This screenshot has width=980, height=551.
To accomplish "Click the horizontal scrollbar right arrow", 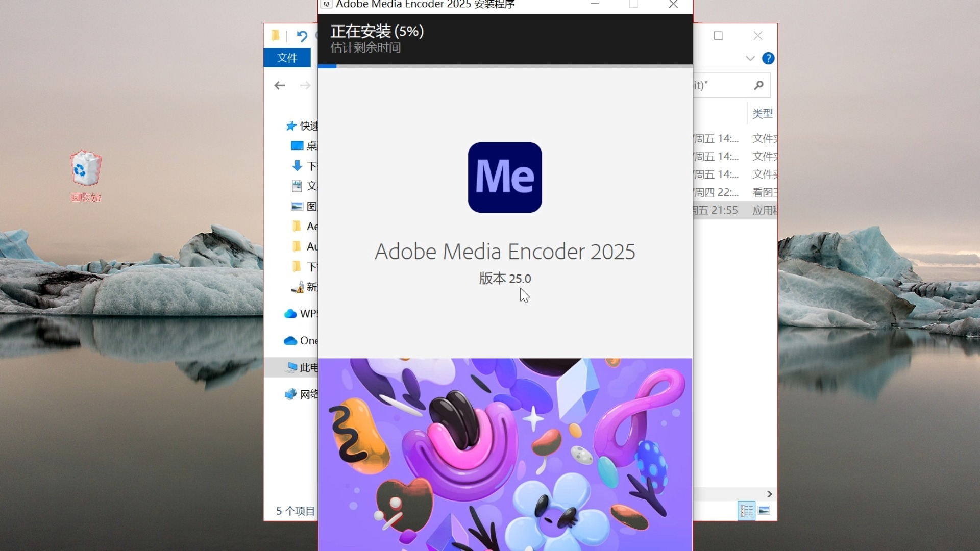I will 769,494.
